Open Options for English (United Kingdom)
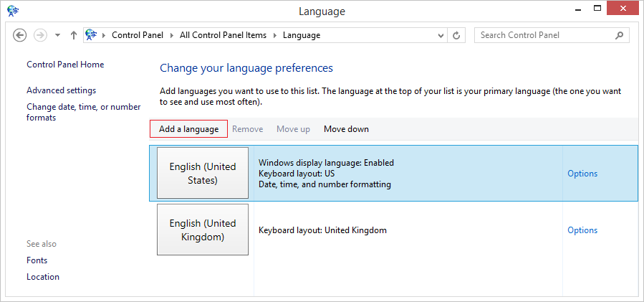The image size is (644, 302). 582,230
